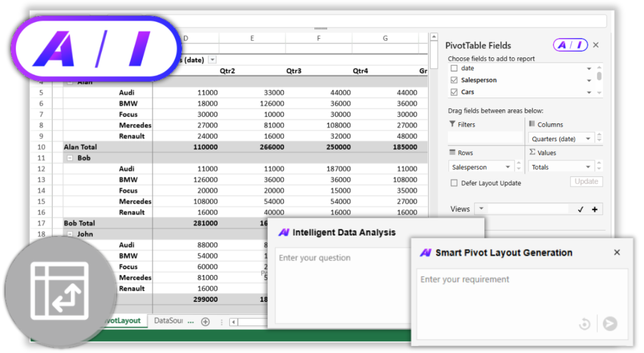
Task: Check the date field checkbox
Action: [454, 68]
